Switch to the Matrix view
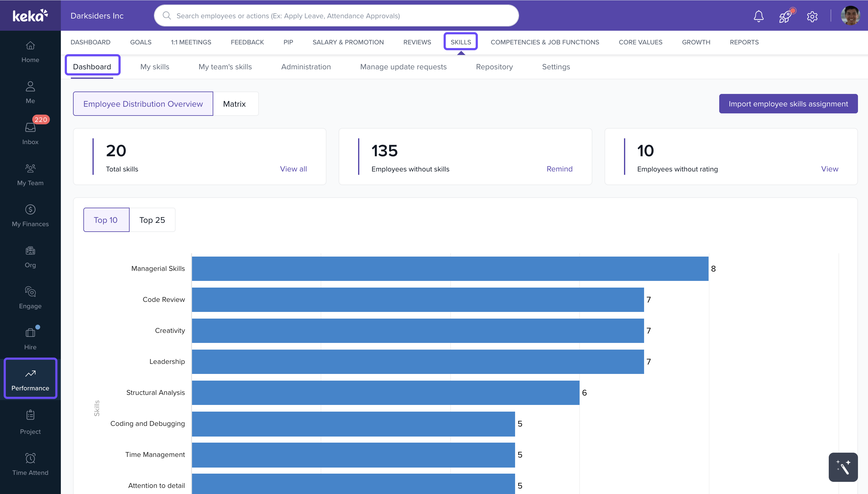The height and width of the screenshot is (494, 868). [234, 104]
